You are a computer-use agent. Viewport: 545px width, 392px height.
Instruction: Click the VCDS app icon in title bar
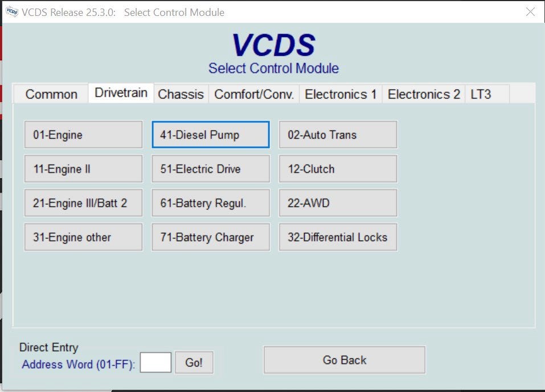pyautogui.click(x=12, y=12)
